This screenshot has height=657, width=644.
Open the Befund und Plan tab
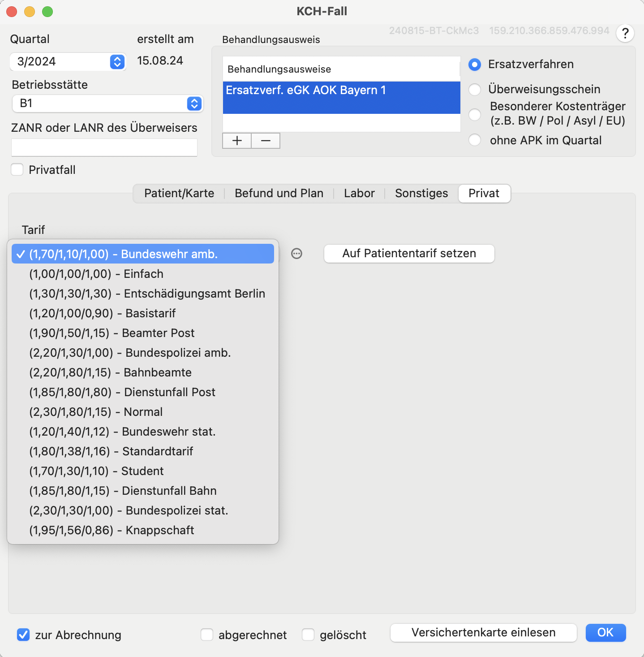279,194
